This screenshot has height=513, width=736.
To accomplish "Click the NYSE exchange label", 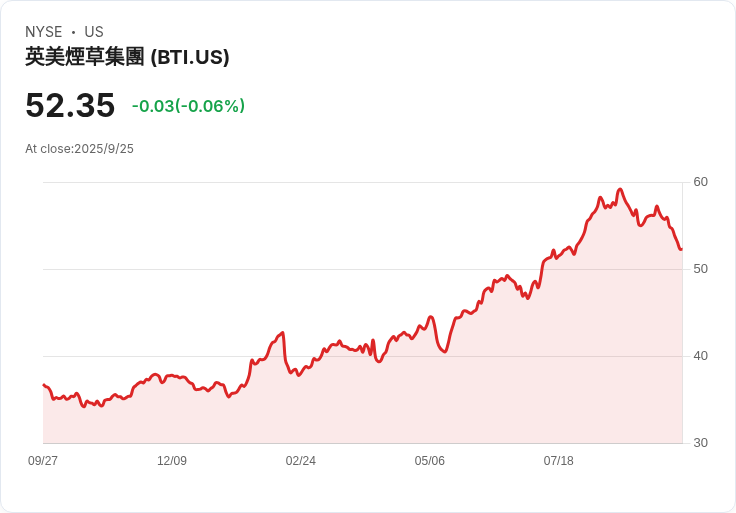I will tap(44, 32).
